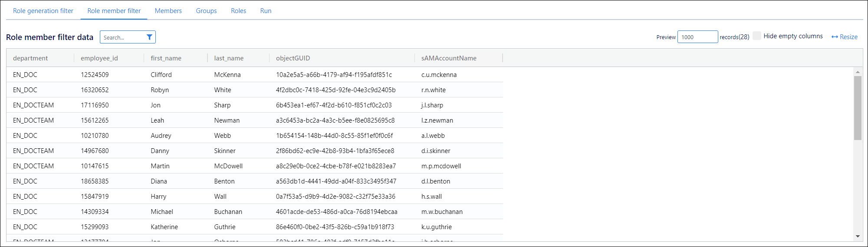Click the Search input field
The height and width of the screenshot is (247, 868).
tap(122, 37)
